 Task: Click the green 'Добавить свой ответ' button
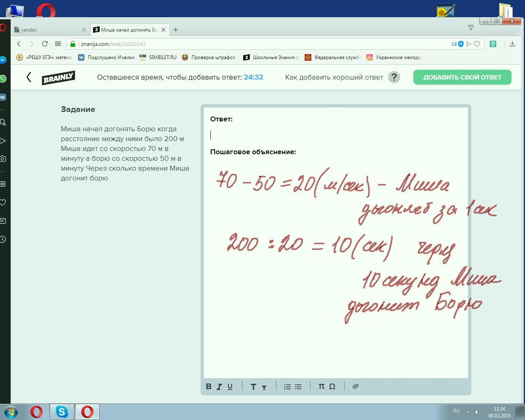click(462, 77)
